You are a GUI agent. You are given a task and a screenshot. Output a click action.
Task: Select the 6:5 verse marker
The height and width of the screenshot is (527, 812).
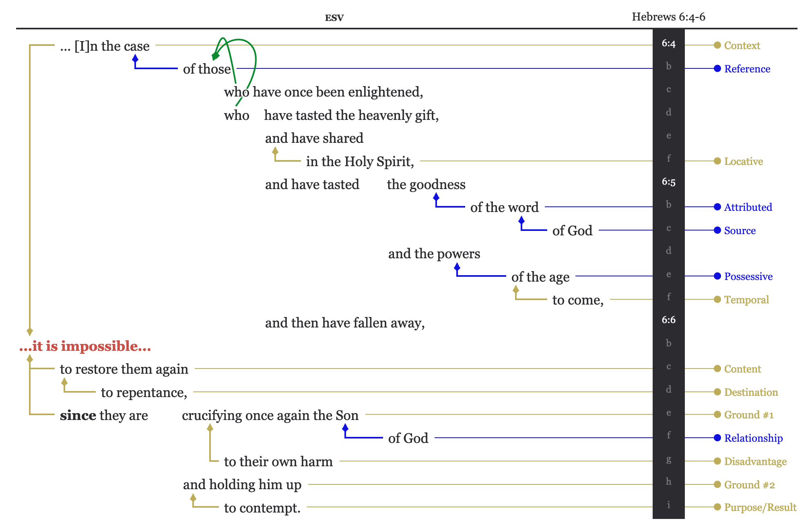pos(668,182)
